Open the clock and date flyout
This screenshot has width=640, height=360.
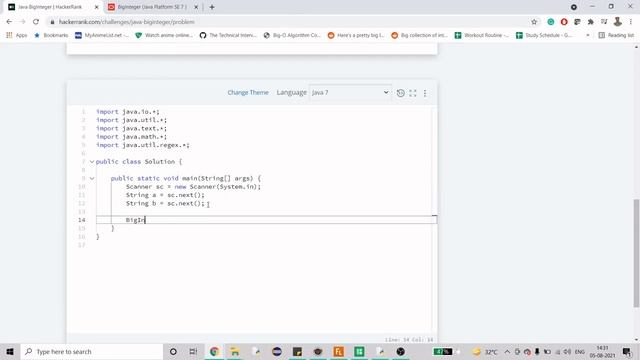point(602,351)
